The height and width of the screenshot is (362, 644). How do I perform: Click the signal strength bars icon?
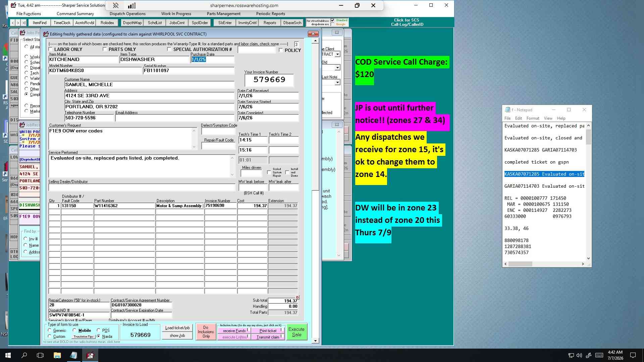(132, 5)
